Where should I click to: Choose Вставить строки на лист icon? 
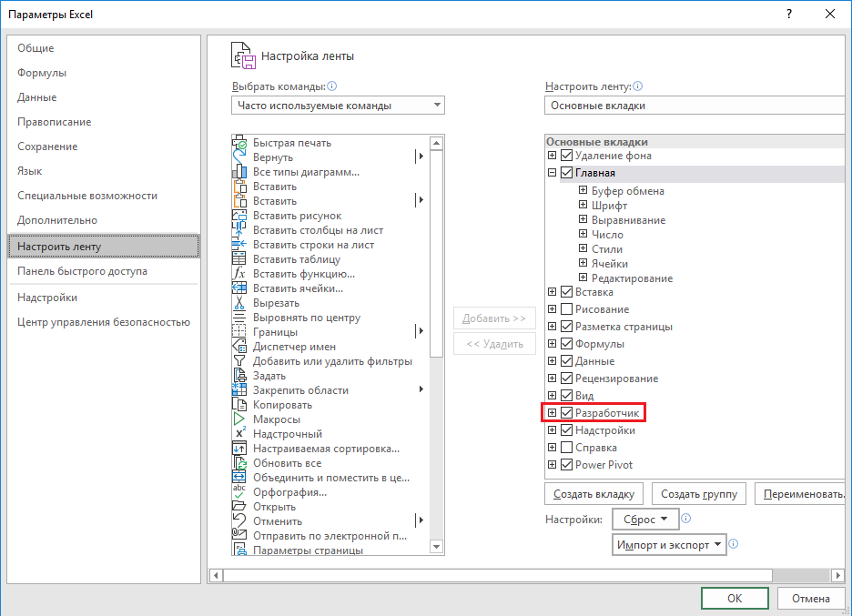pyautogui.click(x=239, y=245)
